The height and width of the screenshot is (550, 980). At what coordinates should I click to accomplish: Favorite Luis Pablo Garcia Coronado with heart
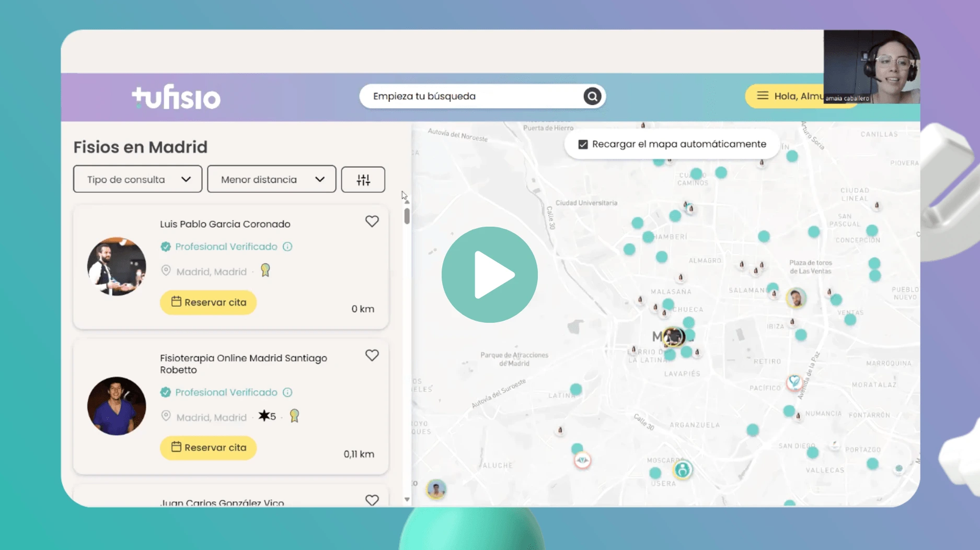point(372,221)
